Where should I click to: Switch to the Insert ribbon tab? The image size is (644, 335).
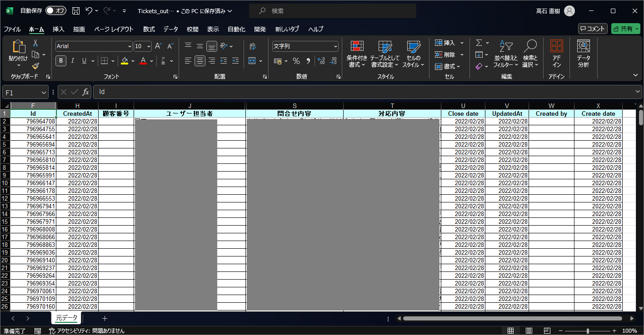point(59,29)
